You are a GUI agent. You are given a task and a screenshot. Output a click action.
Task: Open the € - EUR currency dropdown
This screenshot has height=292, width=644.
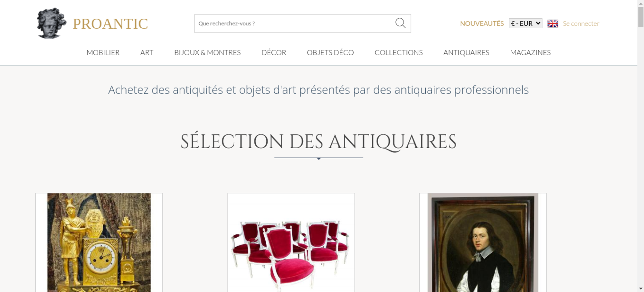(x=526, y=23)
